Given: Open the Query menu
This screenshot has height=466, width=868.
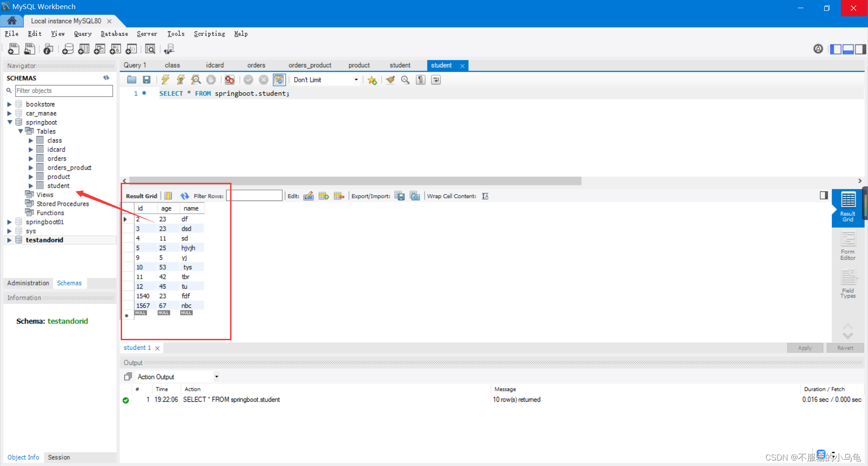Looking at the screenshot, I should [83, 34].
